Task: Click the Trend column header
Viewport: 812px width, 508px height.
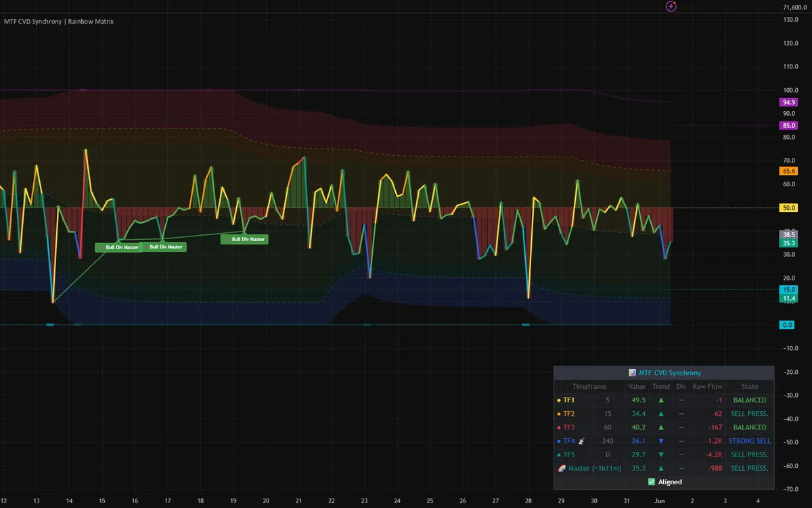Action: 660,387
